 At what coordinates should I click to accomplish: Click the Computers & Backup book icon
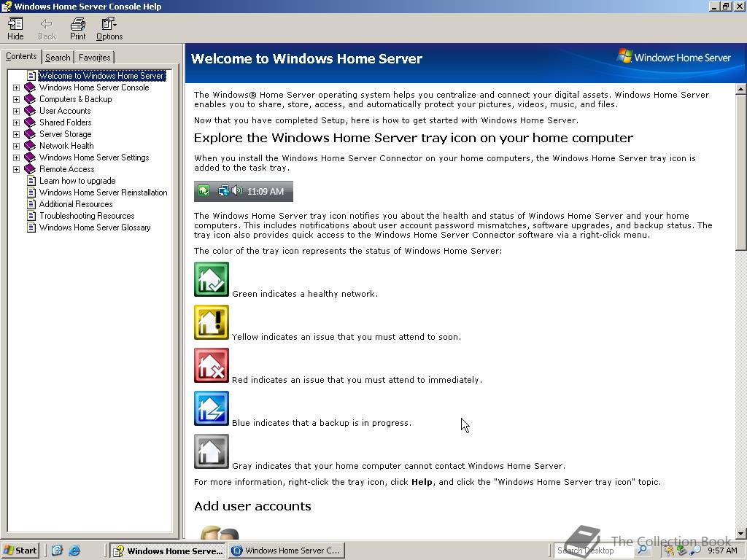[x=30, y=99]
